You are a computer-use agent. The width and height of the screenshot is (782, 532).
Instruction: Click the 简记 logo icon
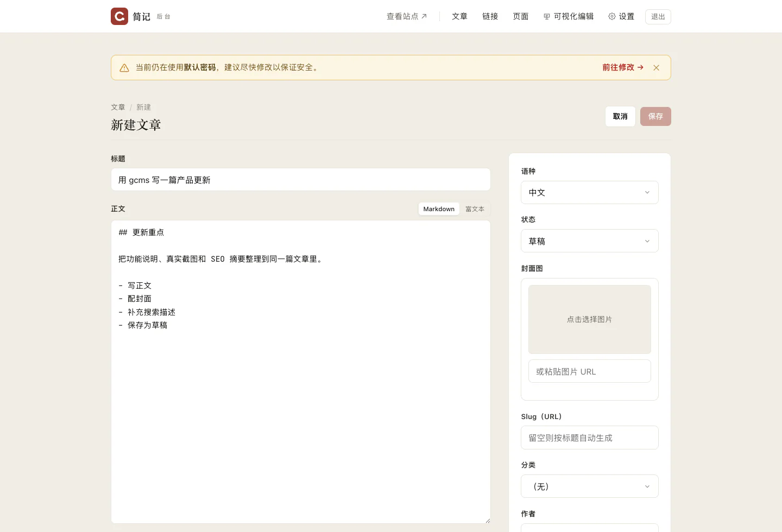tap(119, 16)
